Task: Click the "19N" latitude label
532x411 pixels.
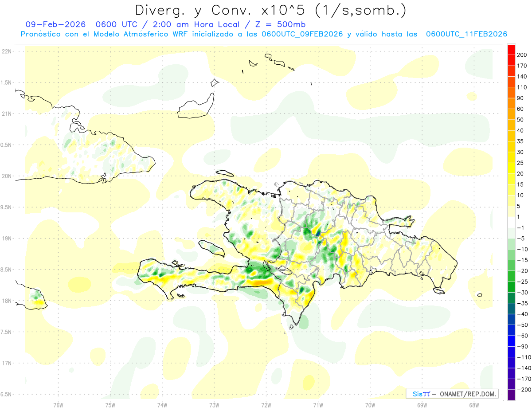Action: (x=7, y=239)
